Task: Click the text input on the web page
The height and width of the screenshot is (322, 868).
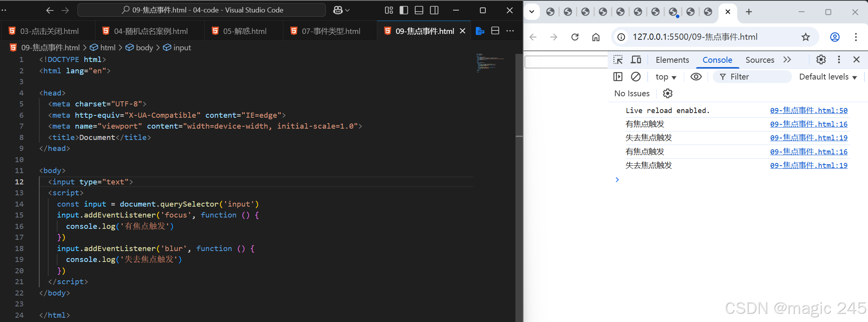Action: (x=566, y=62)
